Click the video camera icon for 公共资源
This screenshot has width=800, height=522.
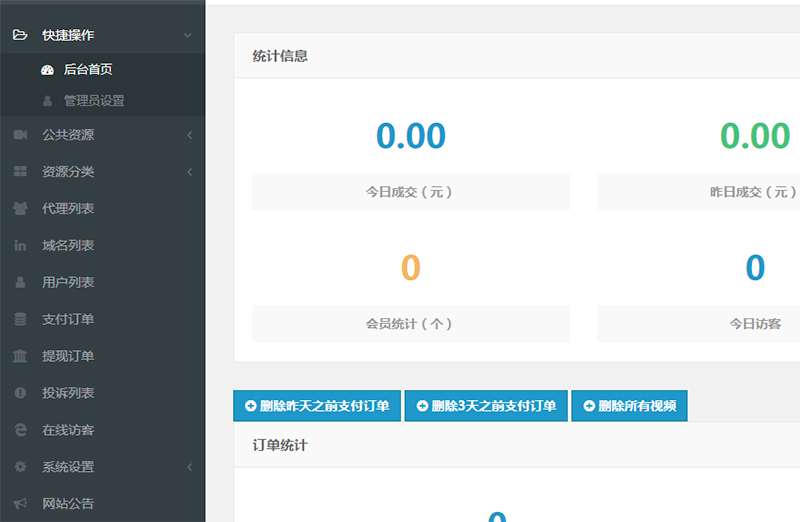pos(20,135)
